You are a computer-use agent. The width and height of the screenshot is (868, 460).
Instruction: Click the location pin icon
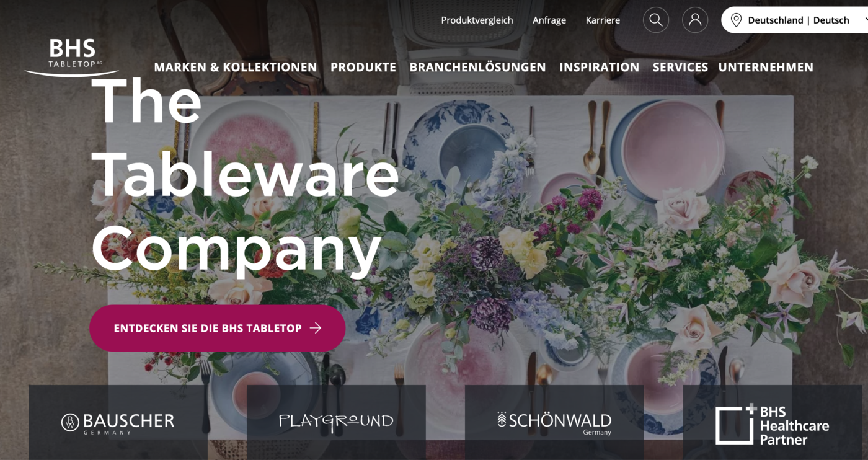736,20
